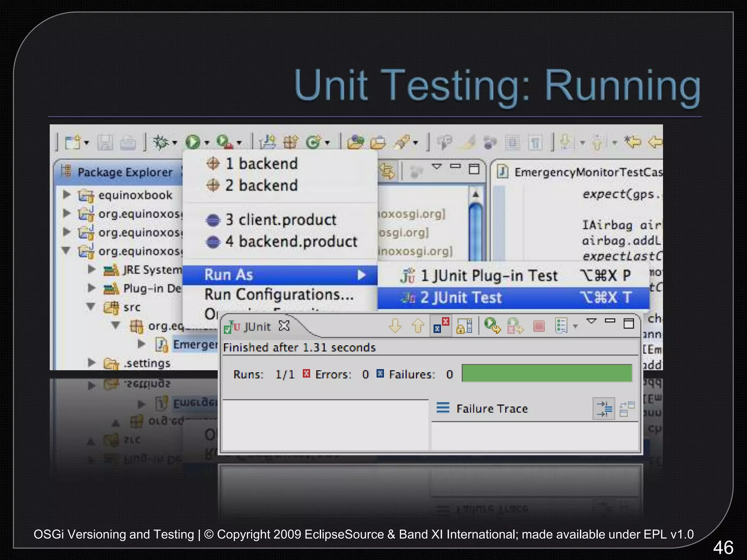Click the New Java Class icon
This screenshot has height=560, width=747.
coord(313,142)
